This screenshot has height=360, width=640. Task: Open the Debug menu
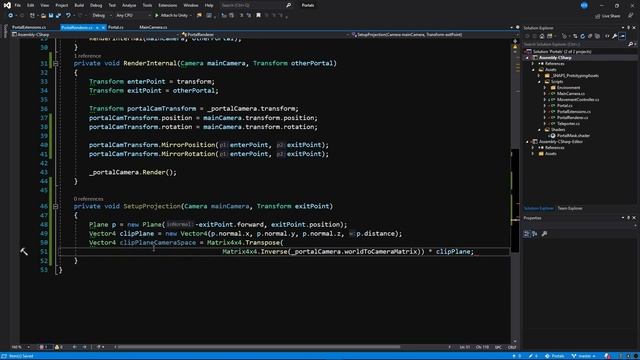pyautogui.click(x=96, y=5)
